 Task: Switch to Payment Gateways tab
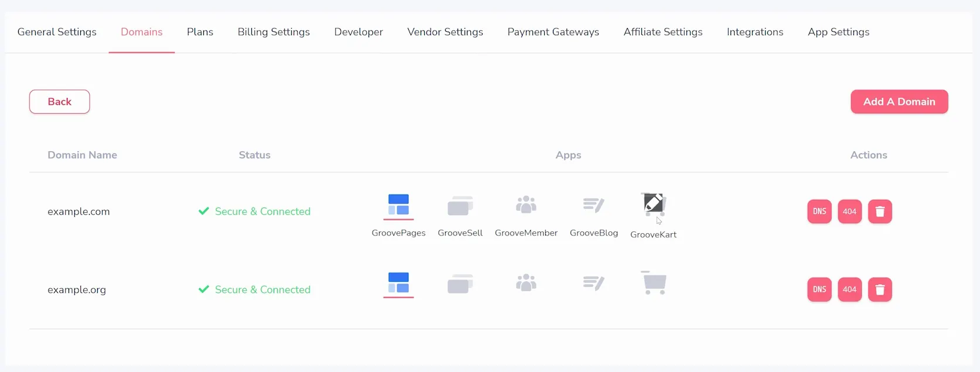click(553, 32)
